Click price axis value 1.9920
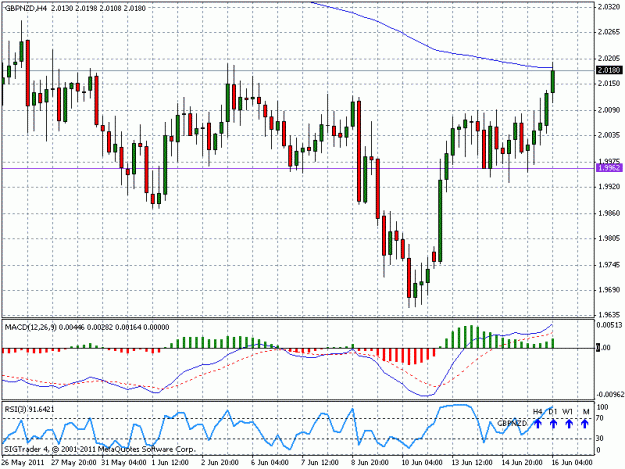Viewport: 625px width, 469px height. [x=609, y=186]
